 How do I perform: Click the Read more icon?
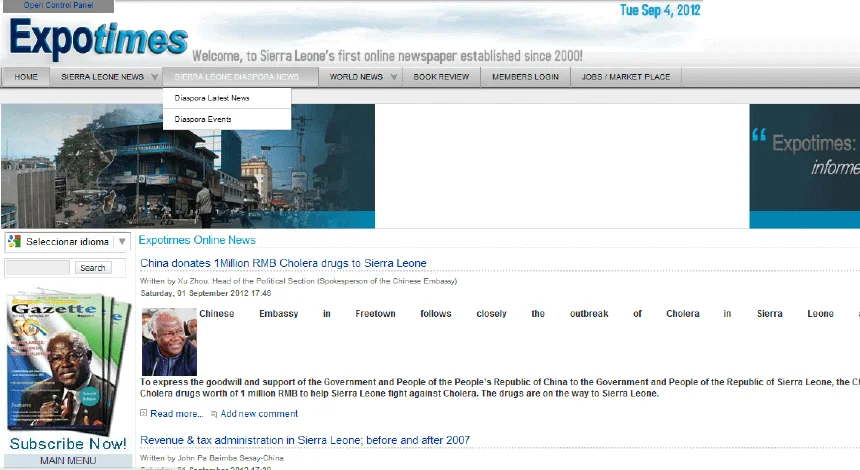coord(143,413)
